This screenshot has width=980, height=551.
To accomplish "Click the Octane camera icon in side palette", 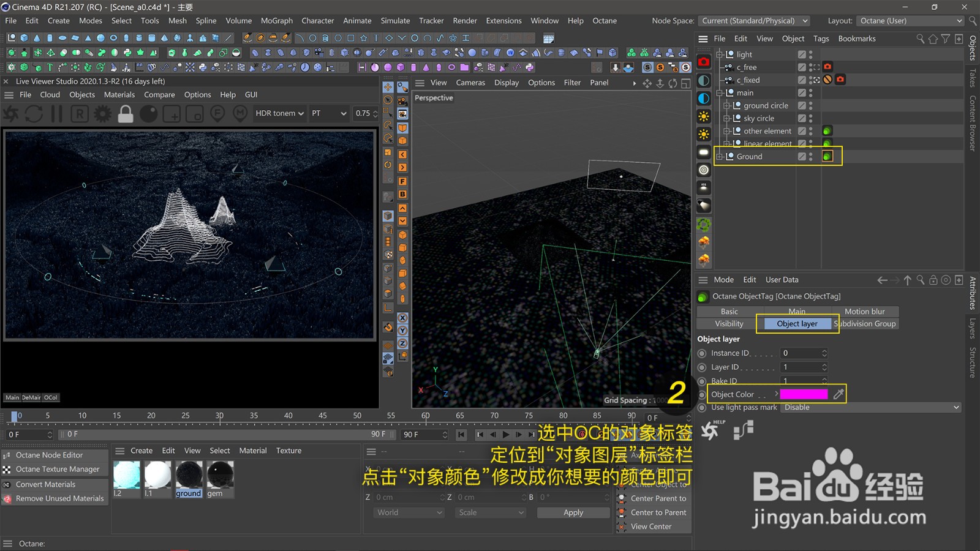I will point(704,62).
